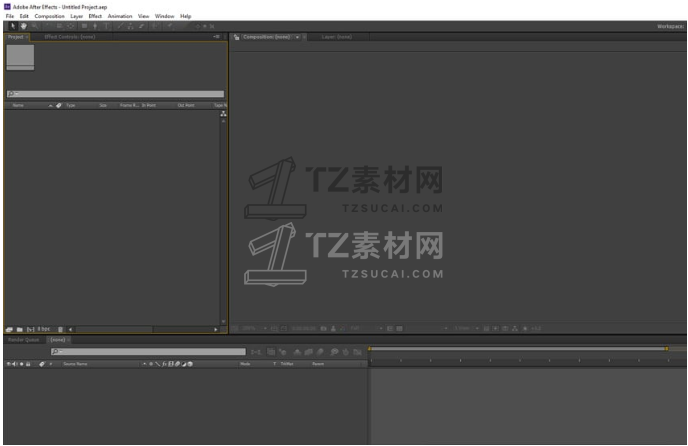Open the Project panel options menu
The width and height of the screenshot is (688, 446).
(x=216, y=37)
